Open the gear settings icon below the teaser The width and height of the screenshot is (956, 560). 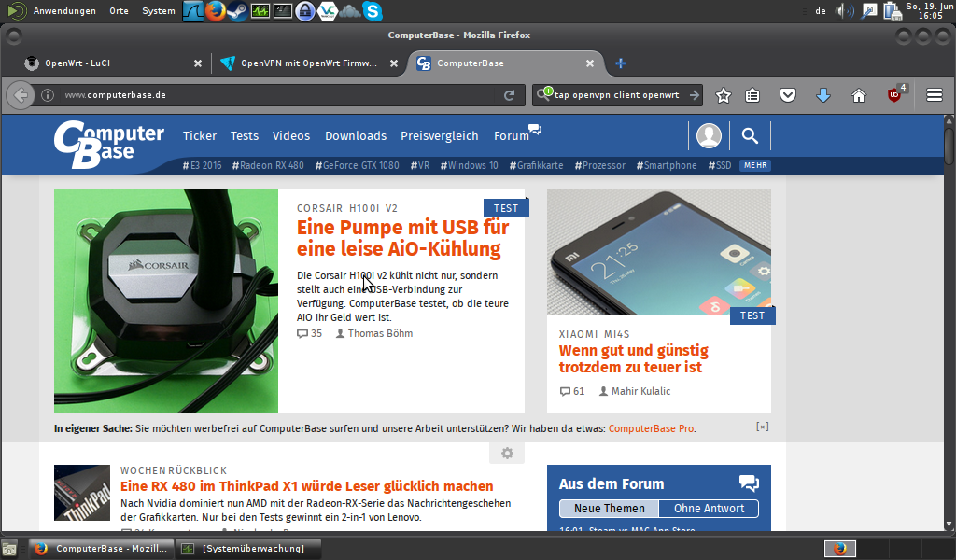click(x=507, y=453)
